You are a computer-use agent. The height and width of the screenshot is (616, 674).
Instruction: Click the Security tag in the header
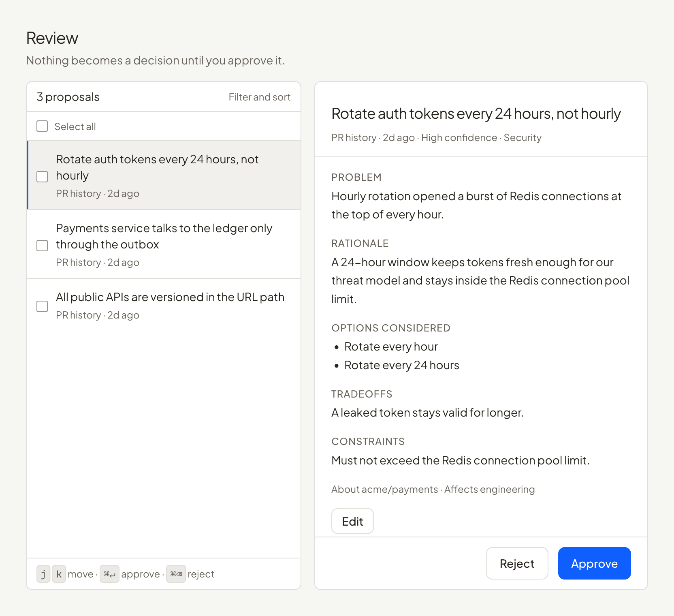coord(523,137)
